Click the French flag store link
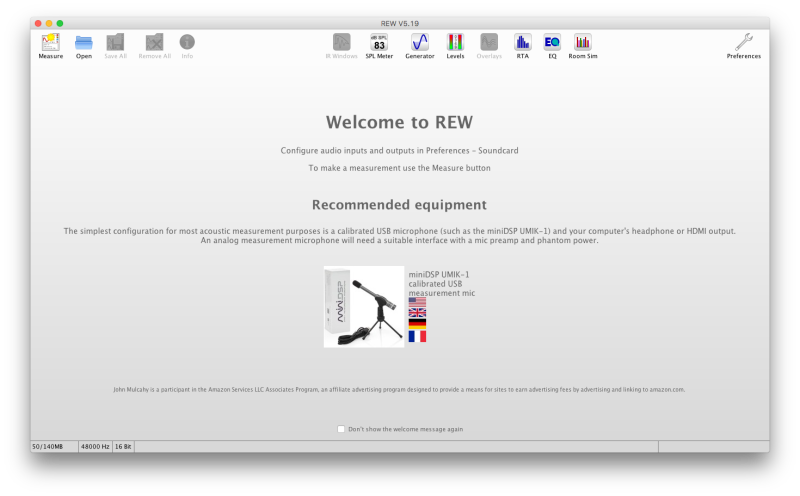The image size is (800, 496). [x=417, y=336]
